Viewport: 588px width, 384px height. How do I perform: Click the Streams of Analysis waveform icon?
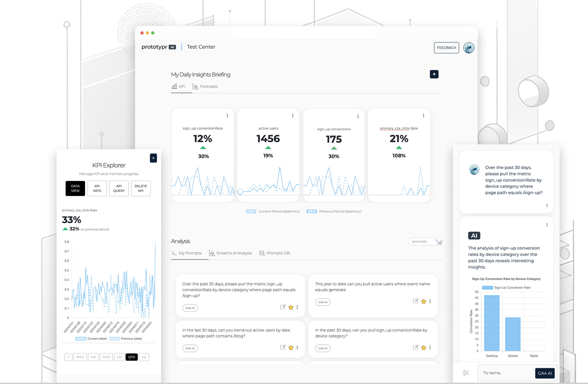211,253
